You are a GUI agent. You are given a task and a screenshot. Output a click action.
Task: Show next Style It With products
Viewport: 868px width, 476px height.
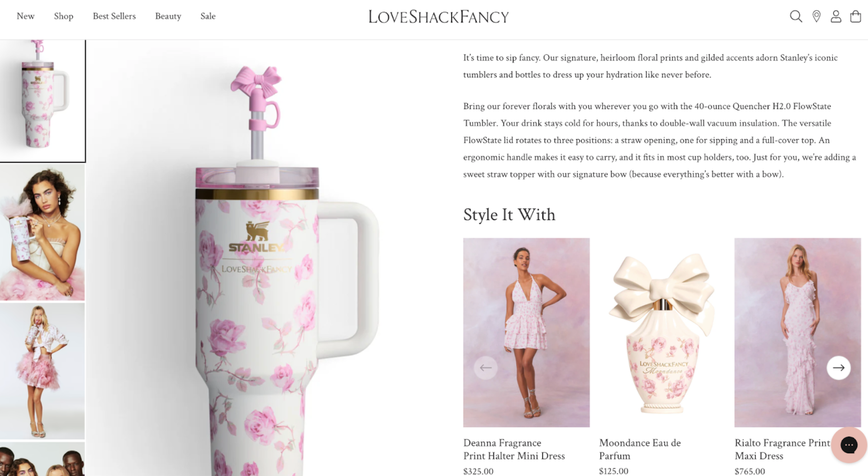point(839,368)
